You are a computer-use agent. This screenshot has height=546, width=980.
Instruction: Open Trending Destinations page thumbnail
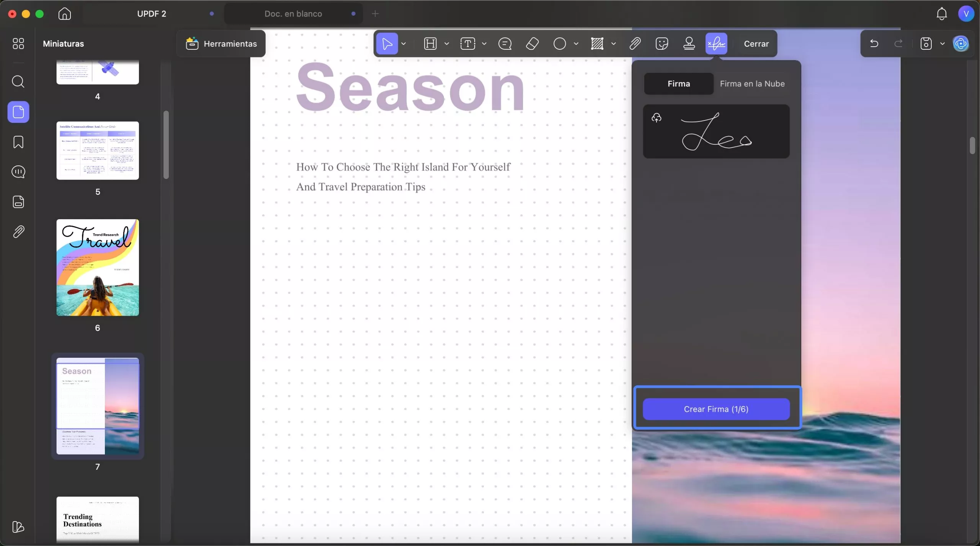pyautogui.click(x=98, y=519)
